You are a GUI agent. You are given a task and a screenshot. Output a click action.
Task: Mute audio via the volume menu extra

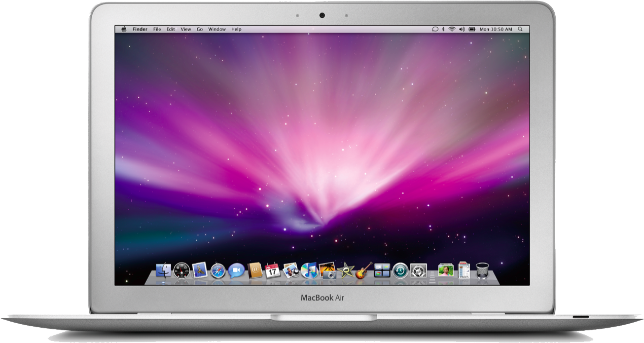coord(462,29)
